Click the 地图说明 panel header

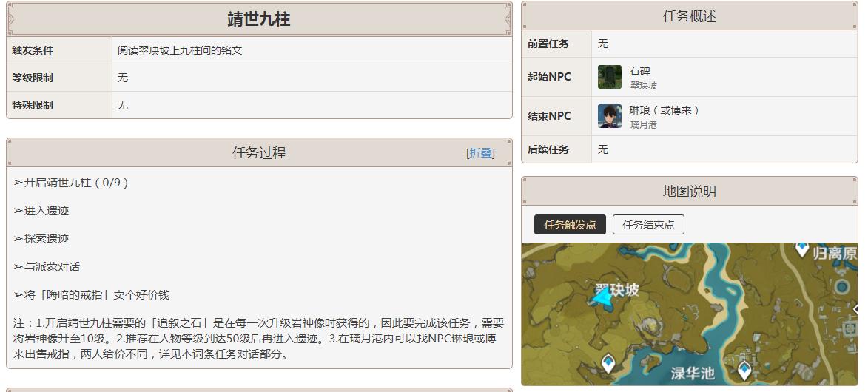point(689,192)
